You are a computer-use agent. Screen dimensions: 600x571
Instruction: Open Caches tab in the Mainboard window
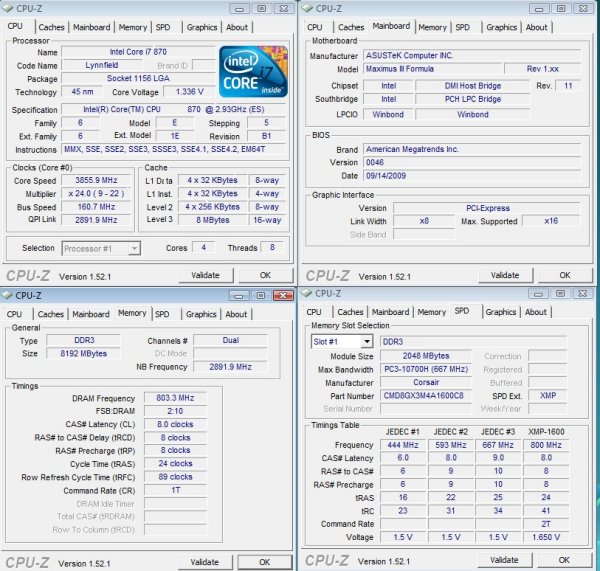(x=351, y=27)
